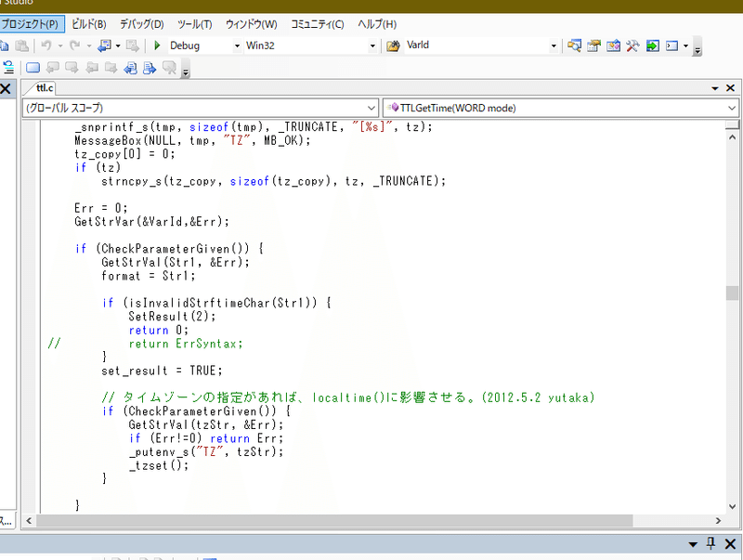Click the vertical scrollbar down arrow

pos(732,506)
